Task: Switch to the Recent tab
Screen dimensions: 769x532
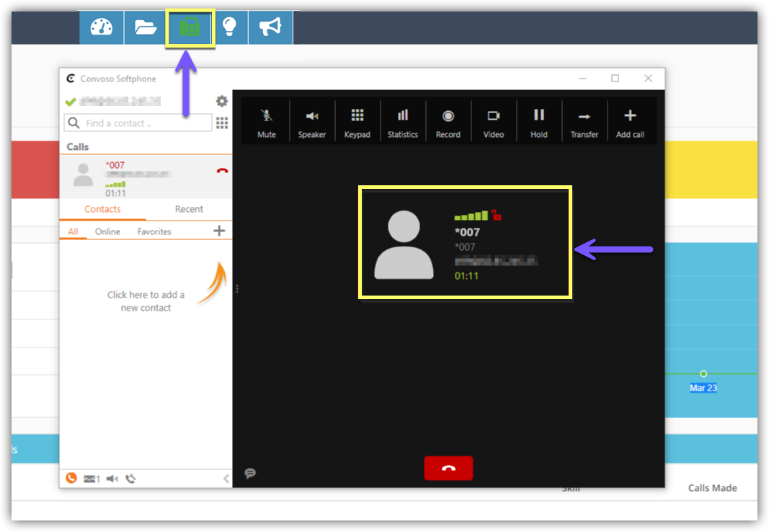Action: tap(189, 209)
